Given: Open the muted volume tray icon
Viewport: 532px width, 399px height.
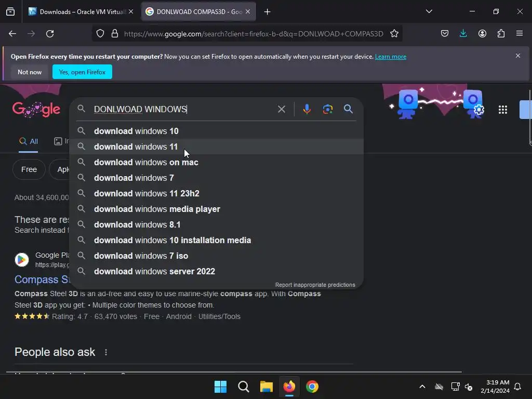Looking at the screenshot, I should tap(469, 387).
